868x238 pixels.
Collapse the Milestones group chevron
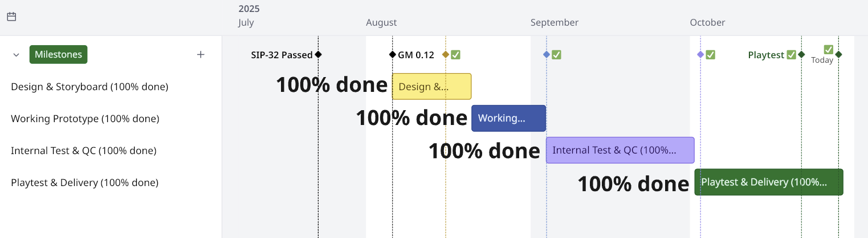17,55
